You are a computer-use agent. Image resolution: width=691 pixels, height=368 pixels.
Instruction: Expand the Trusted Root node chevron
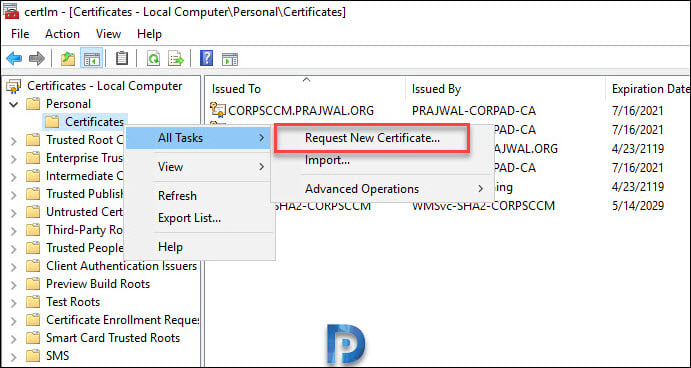[x=14, y=141]
